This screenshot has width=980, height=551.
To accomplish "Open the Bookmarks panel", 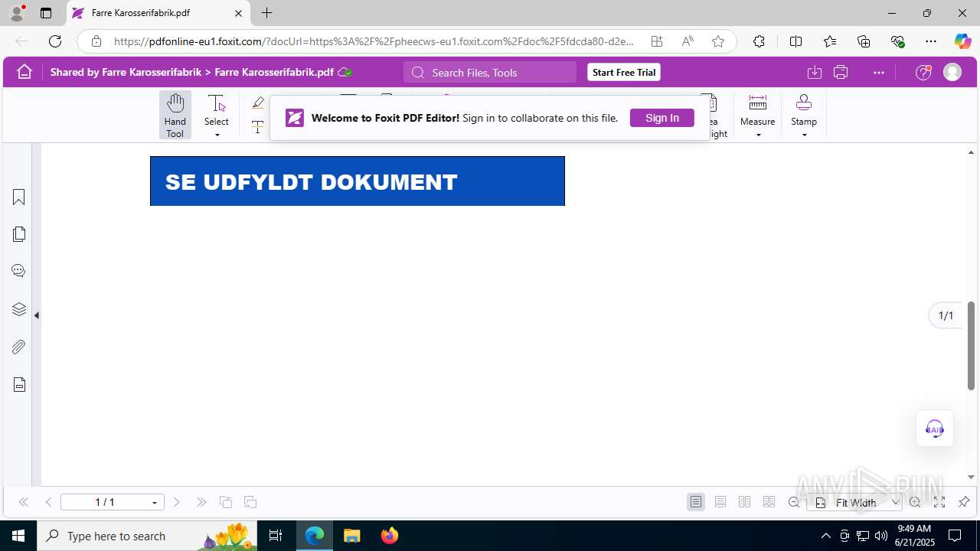I will point(19,197).
